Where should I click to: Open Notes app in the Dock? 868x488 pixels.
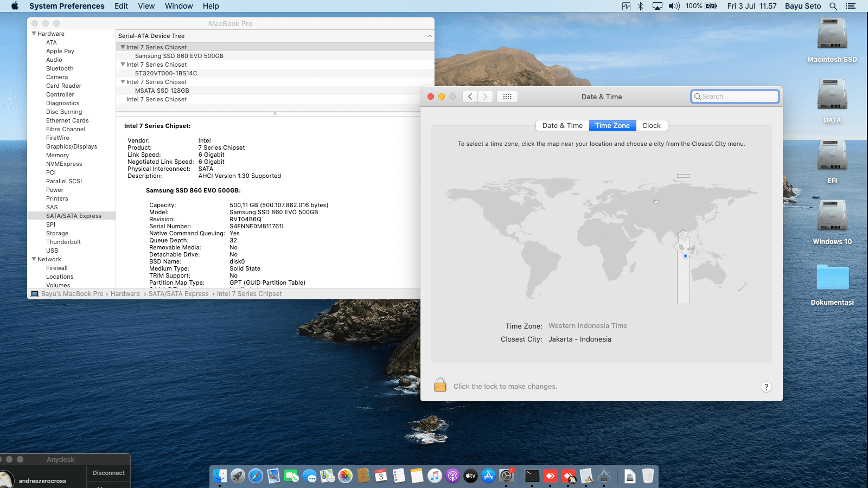(x=417, y=476)
